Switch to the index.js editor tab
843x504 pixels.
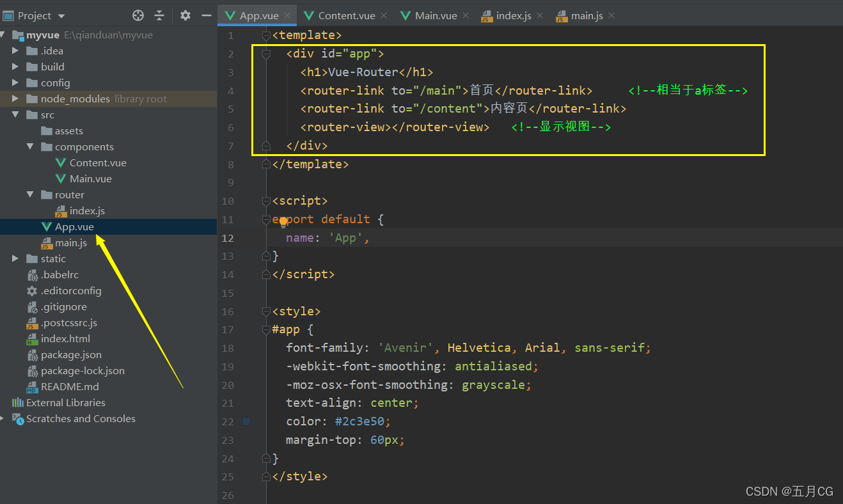pos(514,15)
